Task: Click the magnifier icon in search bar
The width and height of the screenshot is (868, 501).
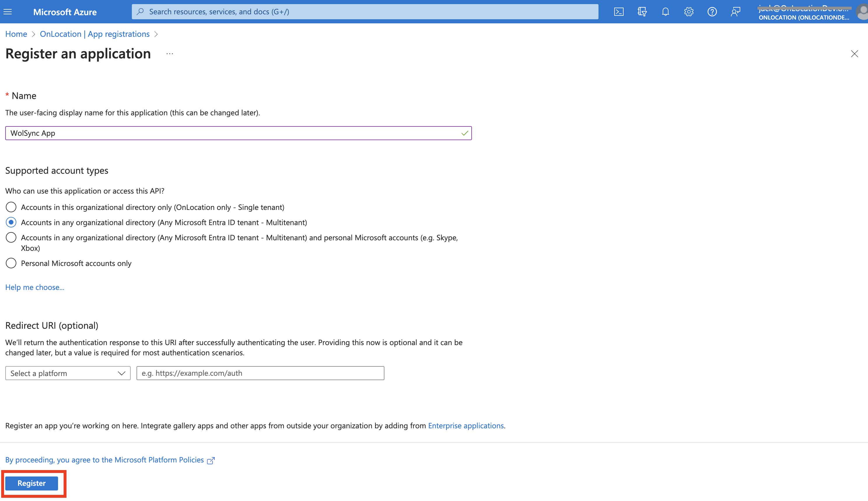Action: [x=140, y=12]
